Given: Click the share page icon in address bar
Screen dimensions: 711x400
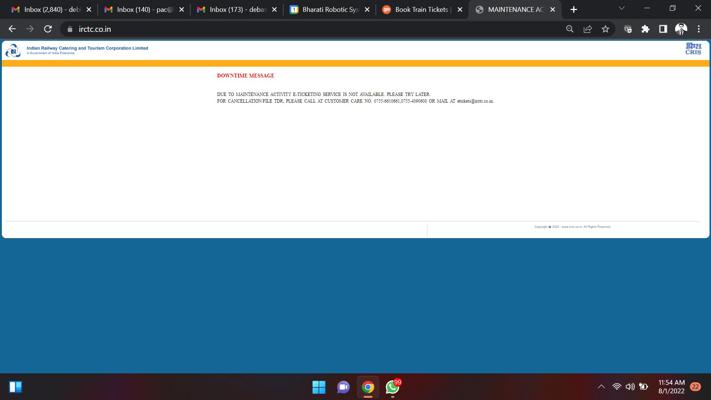Looking at the screenshot, I should point(588,29).
